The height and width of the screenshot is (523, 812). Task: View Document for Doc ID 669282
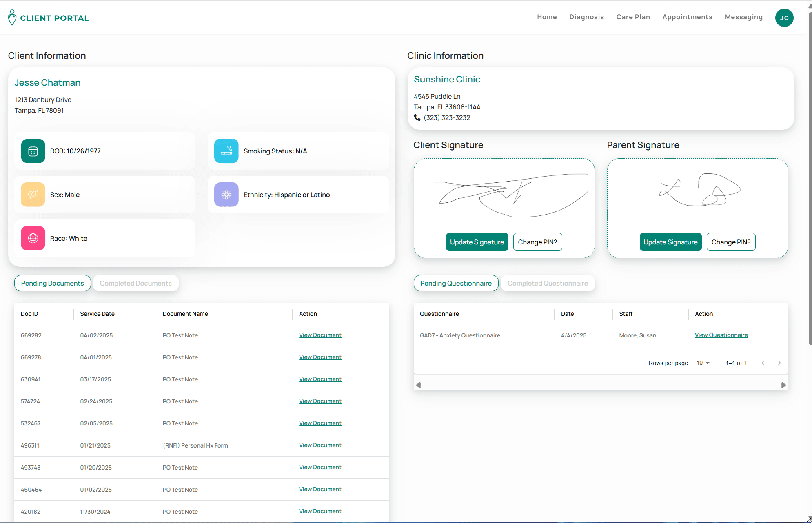pyautogui.click(x=320, y=335)
